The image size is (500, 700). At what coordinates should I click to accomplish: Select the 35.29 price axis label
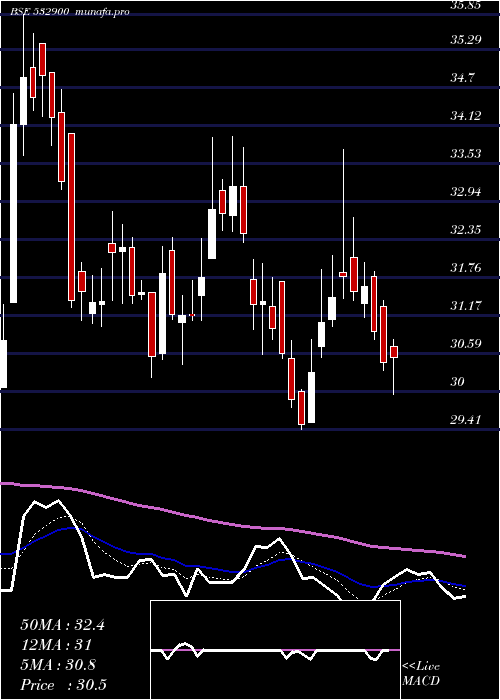[x=465, y=40]
